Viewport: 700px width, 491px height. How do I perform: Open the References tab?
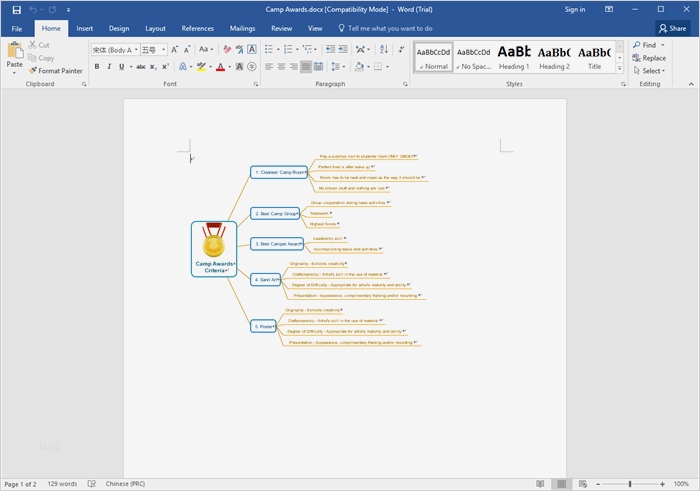pyautogui.click(x=197, y=29)
